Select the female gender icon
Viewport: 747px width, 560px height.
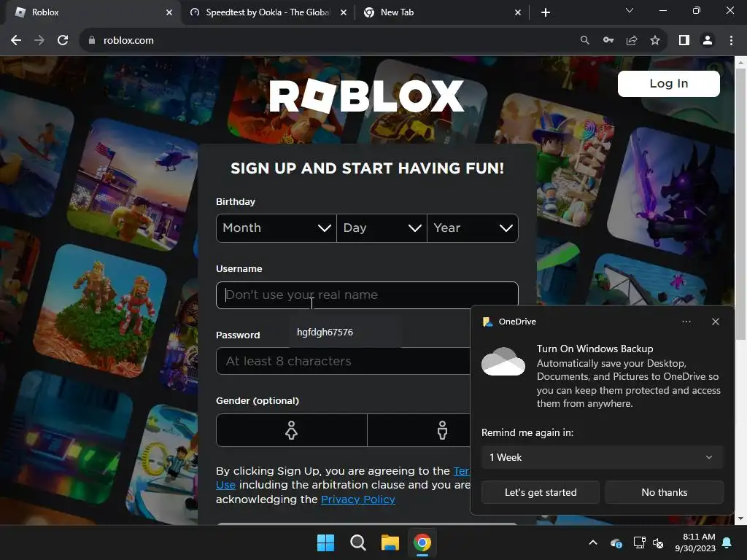coord(292,430)
